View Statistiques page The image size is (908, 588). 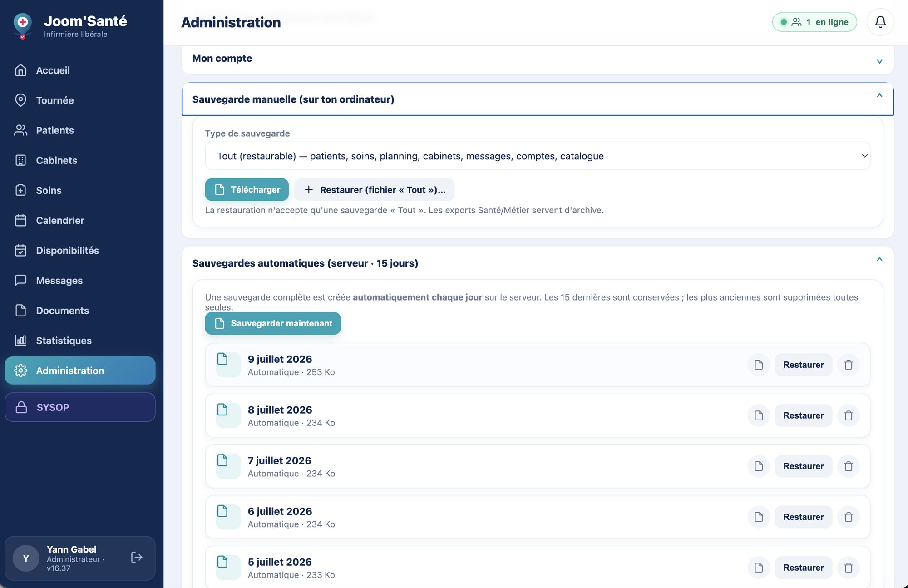(80, 341)
